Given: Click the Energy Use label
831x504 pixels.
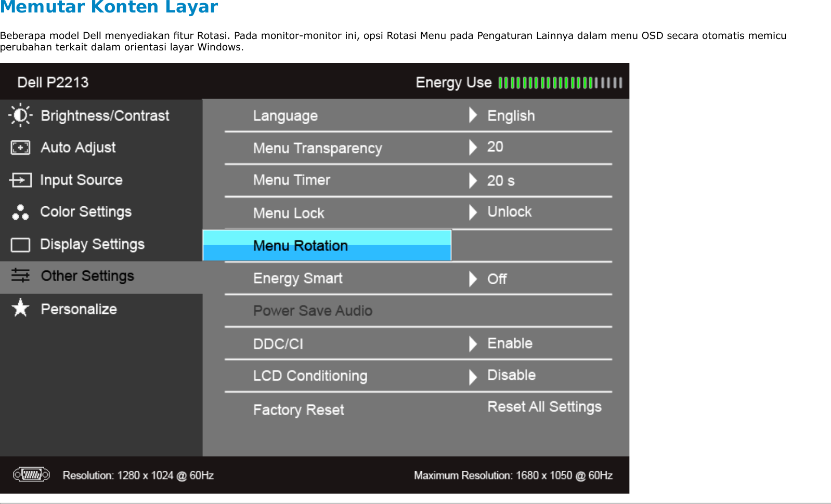Looking at the screenshot, I should pos(453,83).
